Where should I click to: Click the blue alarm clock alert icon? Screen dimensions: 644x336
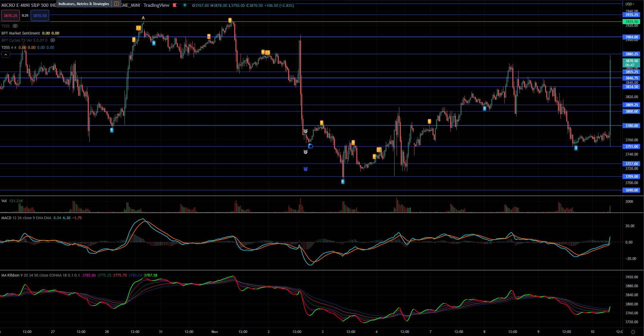point(305,169)
